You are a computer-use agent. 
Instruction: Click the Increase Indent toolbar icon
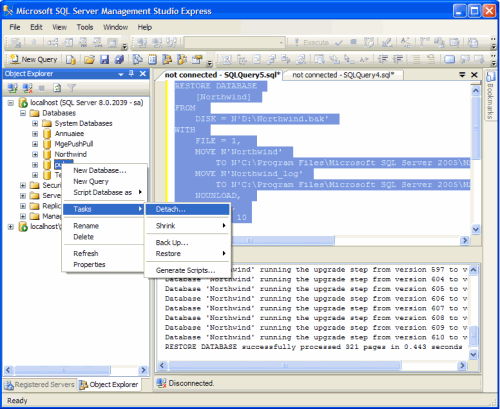(398, 59)
